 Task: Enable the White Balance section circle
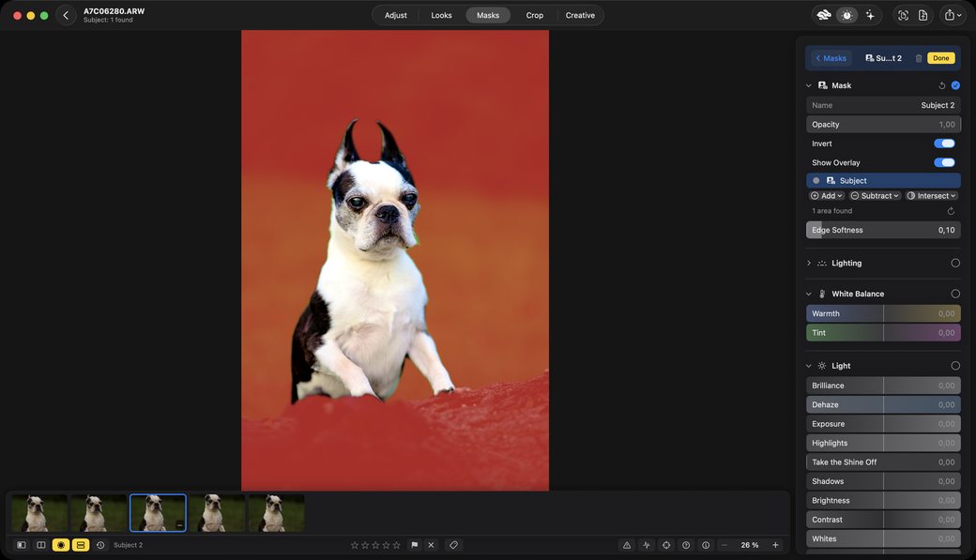[955, 294]
